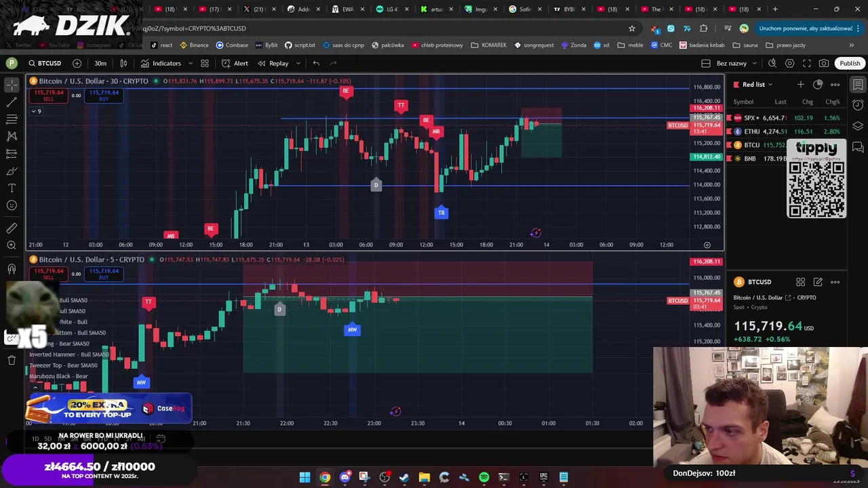Open the forecasting and measurement tools
868x488 pixels.
point(12,154)
